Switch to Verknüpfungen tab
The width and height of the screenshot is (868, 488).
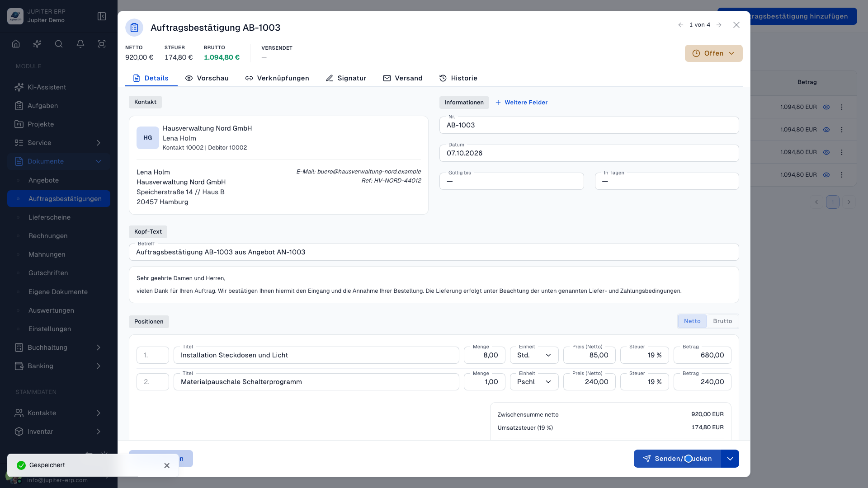(277, 78)
